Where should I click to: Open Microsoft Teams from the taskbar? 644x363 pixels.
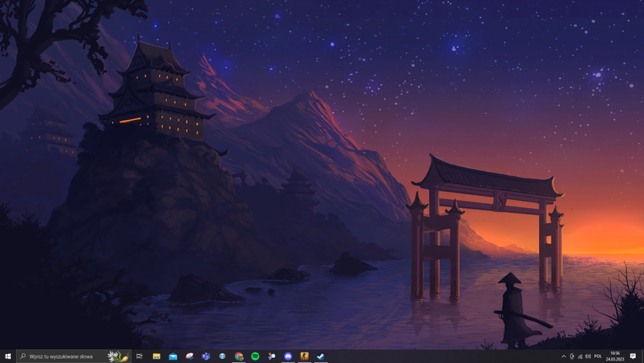click(x=206, y=356)
